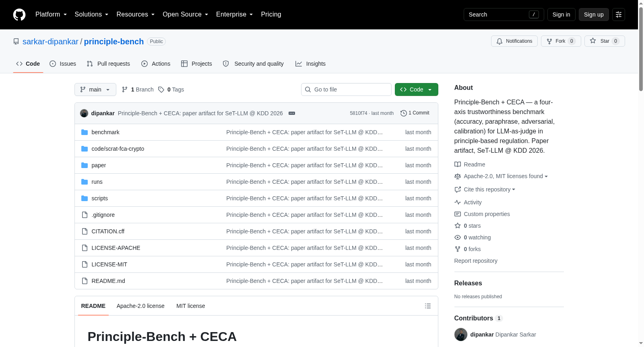The width and height of the screenshot is (644, 347).
Task: Click the paper folder icon
Action: 85,165
